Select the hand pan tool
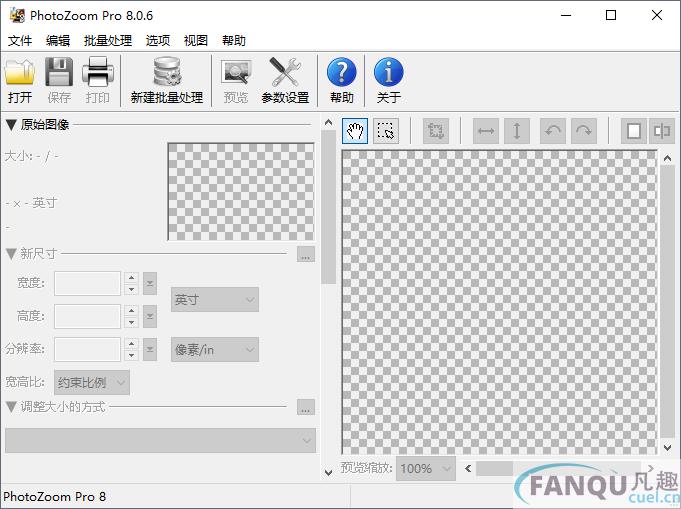Viewport: 681px width, 509px height. click(355, 131)
